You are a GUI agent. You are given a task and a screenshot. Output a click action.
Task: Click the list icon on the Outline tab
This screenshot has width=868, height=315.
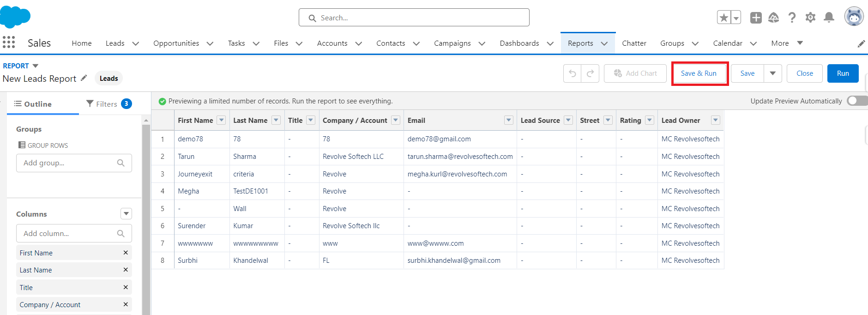pos(18,103)
